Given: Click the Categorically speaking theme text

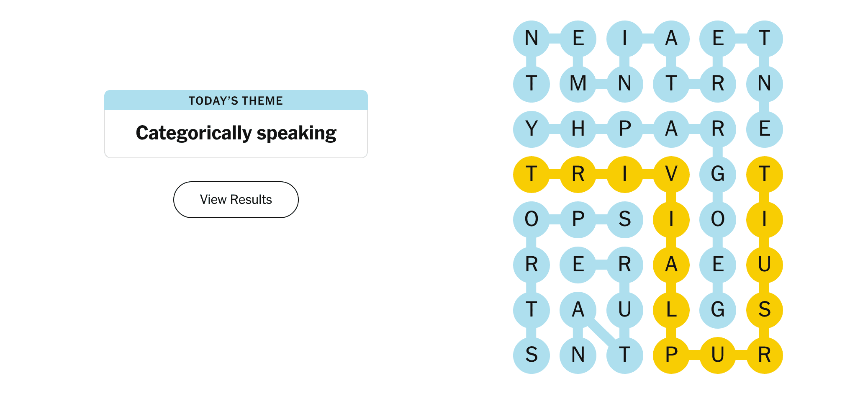Looking at the screenshot, I should click(236, 133).
